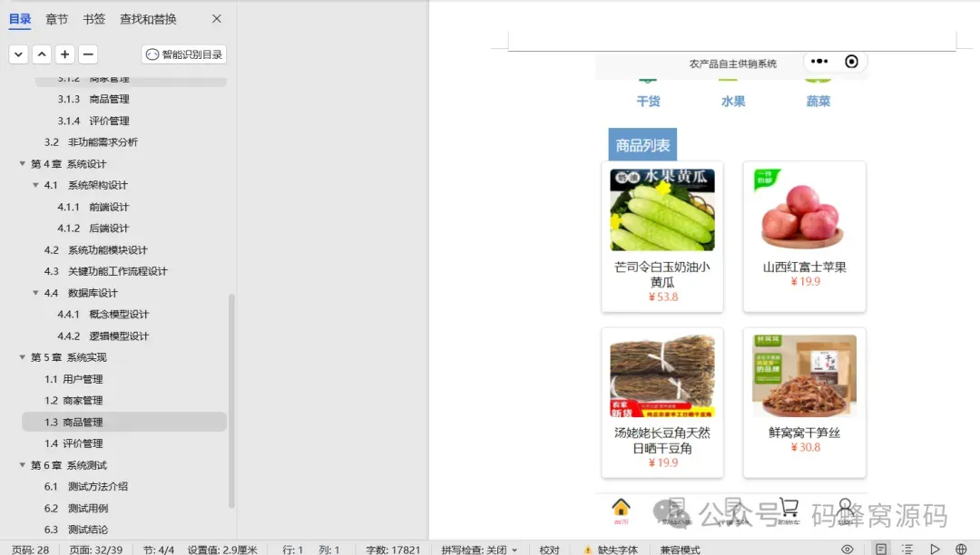Select outline entry 3.1.3 商品管理

click(93, 99)
